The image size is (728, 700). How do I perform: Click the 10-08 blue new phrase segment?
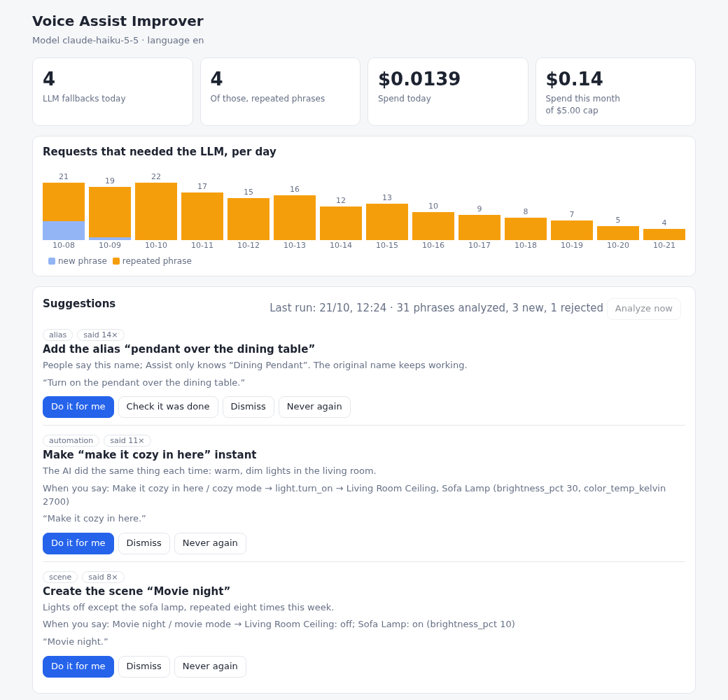[x=64, y=231]
